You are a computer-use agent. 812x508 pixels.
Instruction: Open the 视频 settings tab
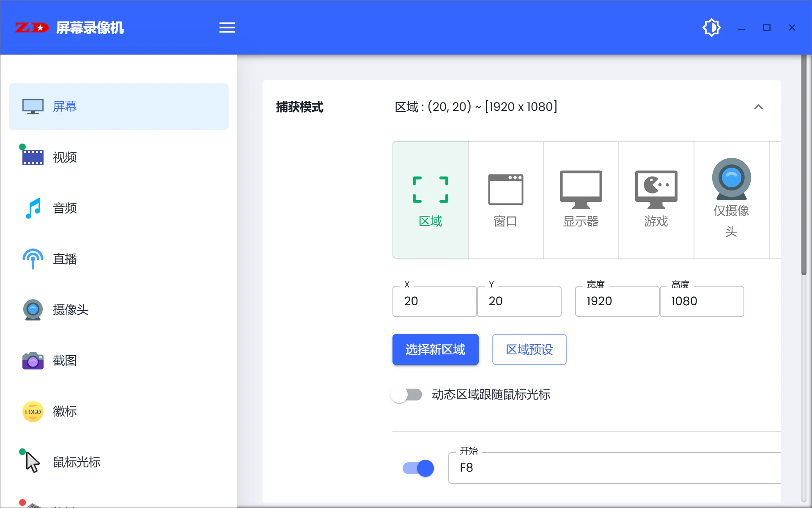coord(65,157)
